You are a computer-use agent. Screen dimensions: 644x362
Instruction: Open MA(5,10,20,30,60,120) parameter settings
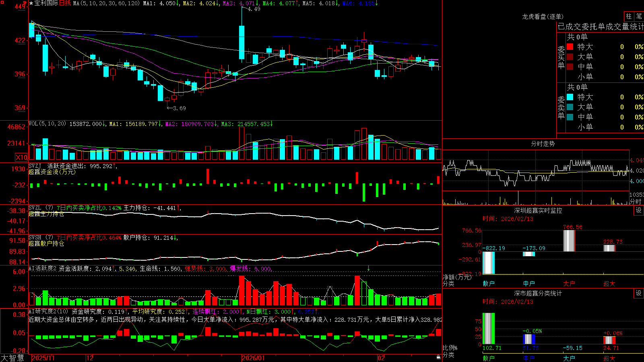click(x=106, y=3)
